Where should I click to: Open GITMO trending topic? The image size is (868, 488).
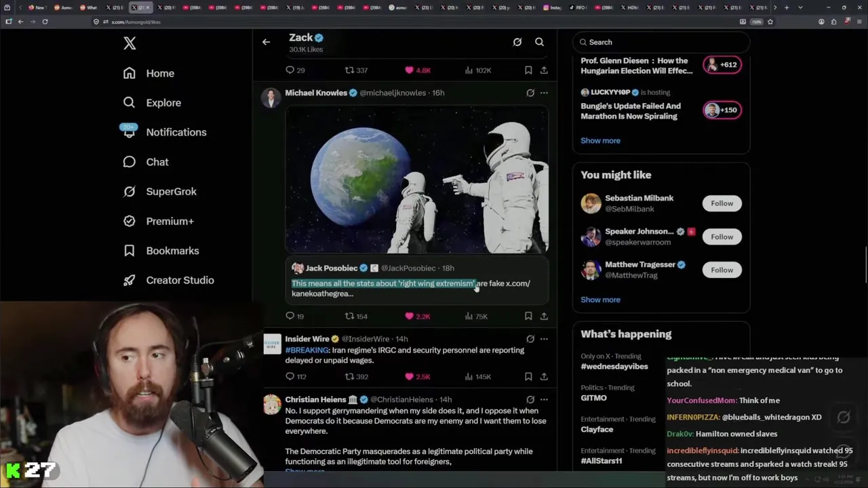593,398
